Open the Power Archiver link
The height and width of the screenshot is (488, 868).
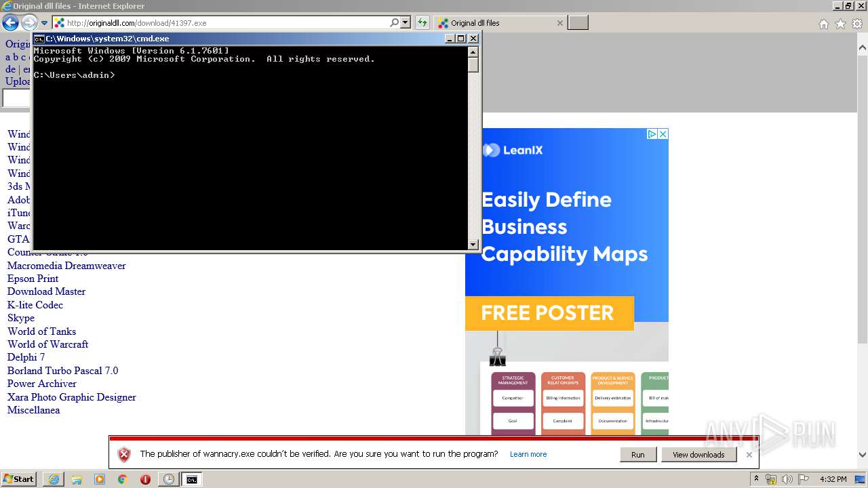[42, 384]
